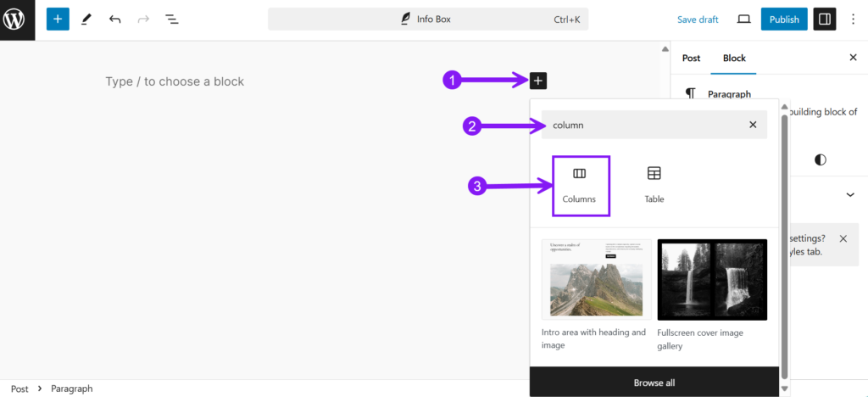This screenshot has width=868, height=397.
Task: Select Intro area with heading pattern thumbnail
Action: tap(596, 280)
